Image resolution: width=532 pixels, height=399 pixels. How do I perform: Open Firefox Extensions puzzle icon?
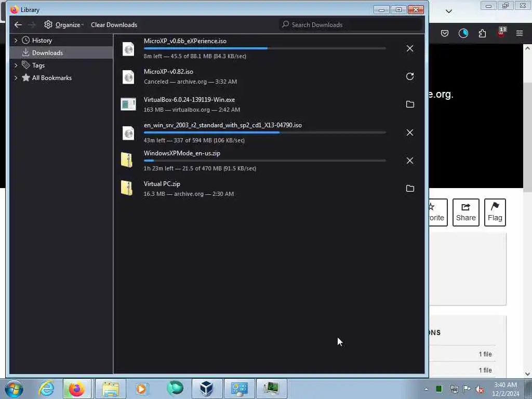point(482,33)
